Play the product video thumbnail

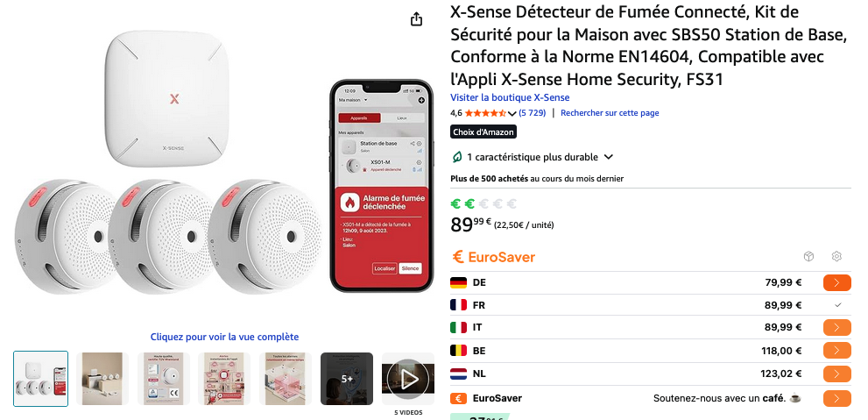[408, 379]
